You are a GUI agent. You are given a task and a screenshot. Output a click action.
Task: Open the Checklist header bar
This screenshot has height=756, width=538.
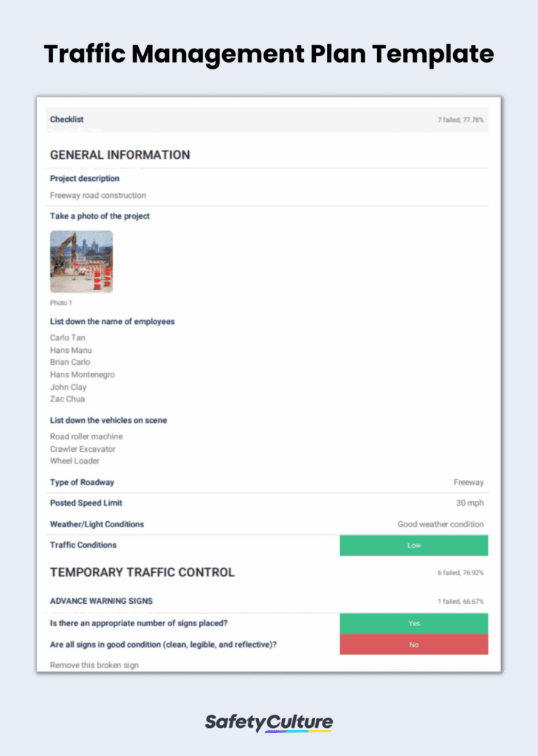(x=65, y=120)
